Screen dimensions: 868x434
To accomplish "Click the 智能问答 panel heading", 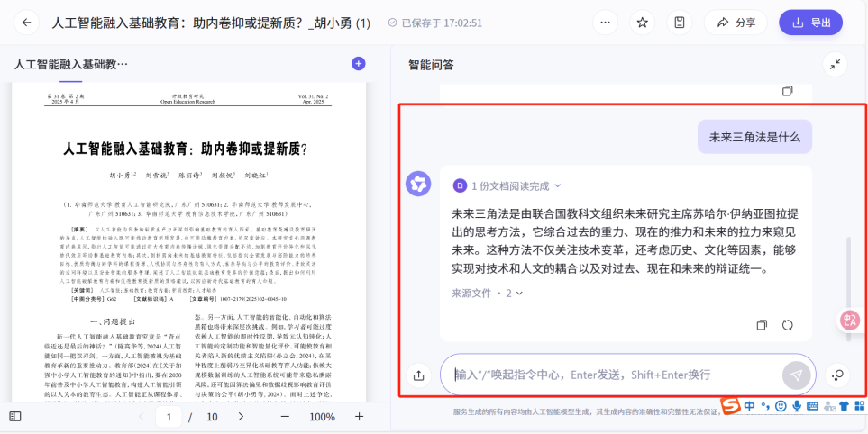I will [x=431, y=65].
